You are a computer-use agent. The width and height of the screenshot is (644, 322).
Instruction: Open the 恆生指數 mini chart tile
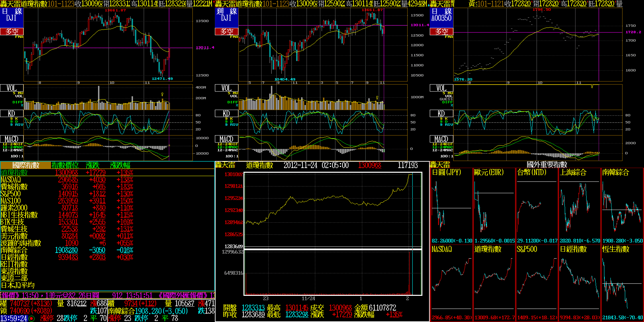click(x=622, y=283)
